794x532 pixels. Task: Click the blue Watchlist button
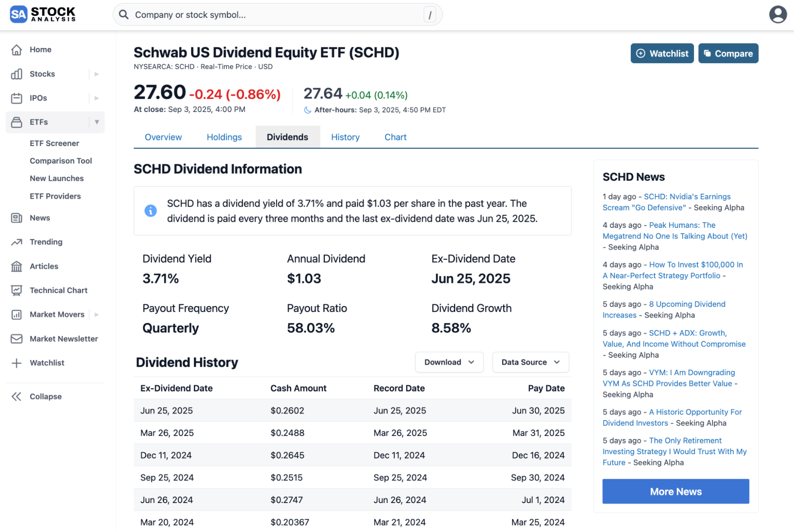[662, 53]
